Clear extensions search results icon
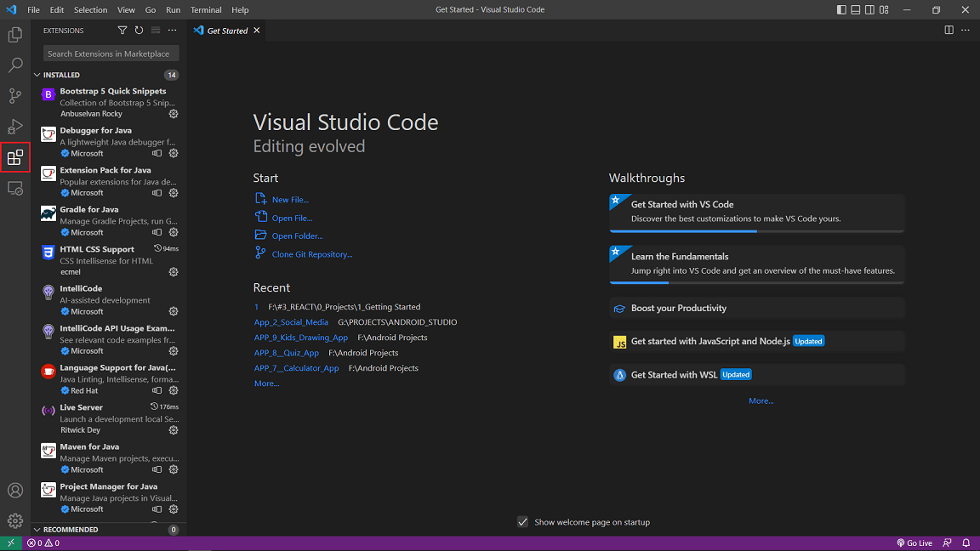The height and width of the screenshot is (551, 980). coord(156,30)
